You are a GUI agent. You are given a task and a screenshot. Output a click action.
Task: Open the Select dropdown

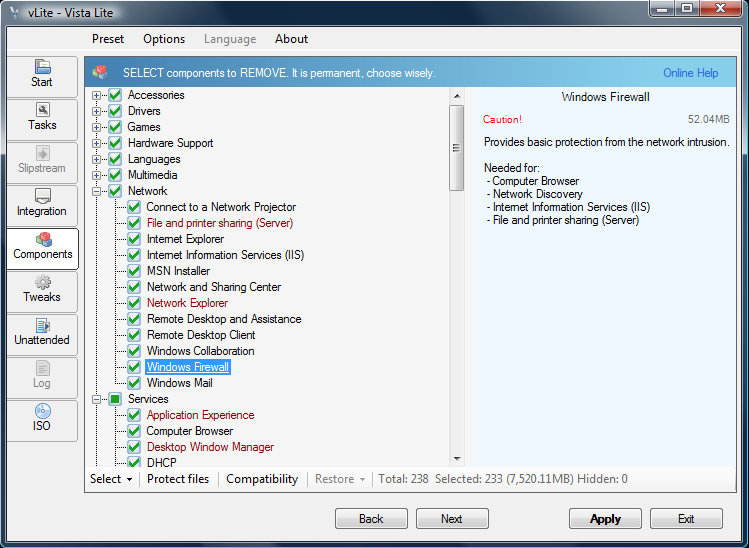[x=111, y=479]
